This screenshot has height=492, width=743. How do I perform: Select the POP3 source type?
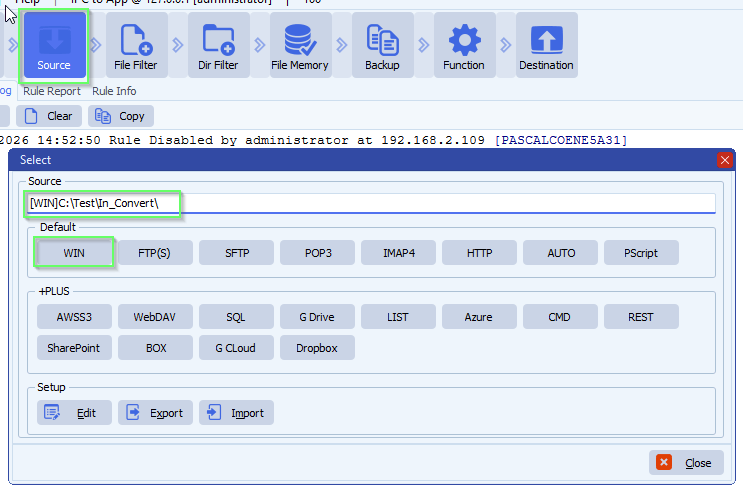[x=317, y=253]
